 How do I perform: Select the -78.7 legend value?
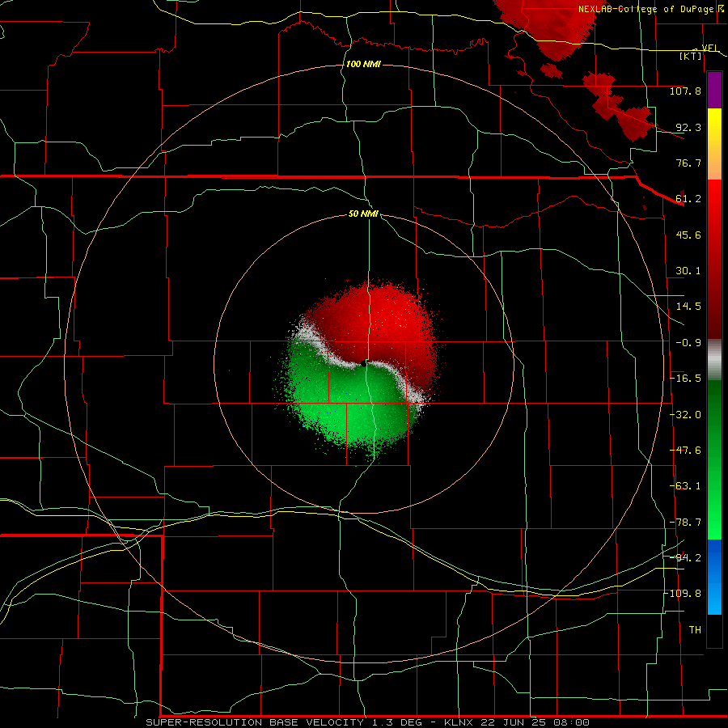[x=685, y=523]
